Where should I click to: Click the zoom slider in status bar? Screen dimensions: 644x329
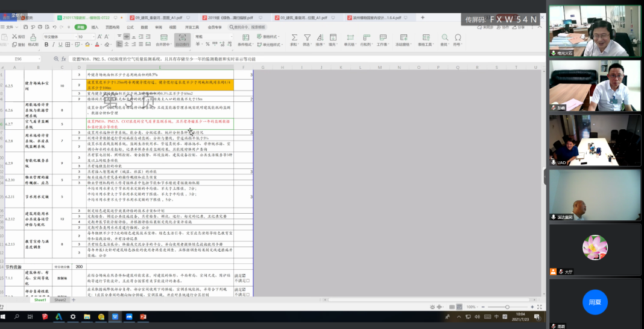pyautogui.click(x=507, y=307)
